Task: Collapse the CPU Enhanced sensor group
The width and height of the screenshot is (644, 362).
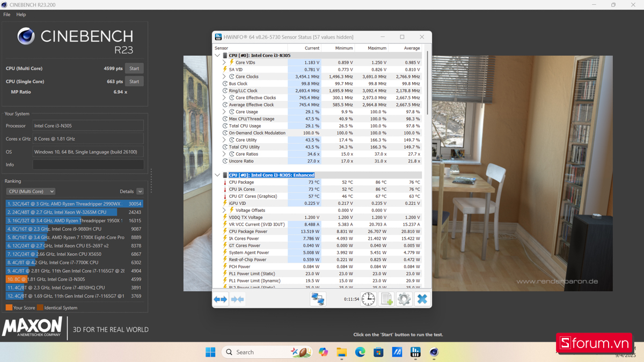Action: 217,175
